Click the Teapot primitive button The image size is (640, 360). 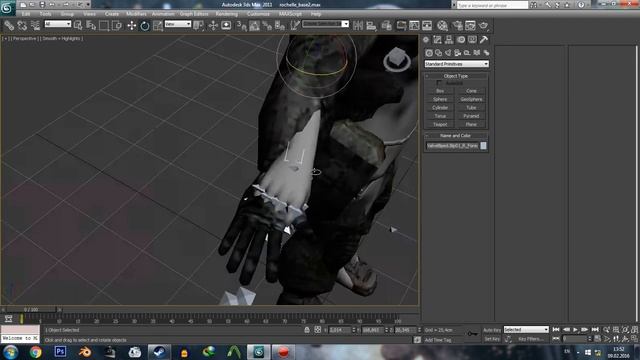440,124
